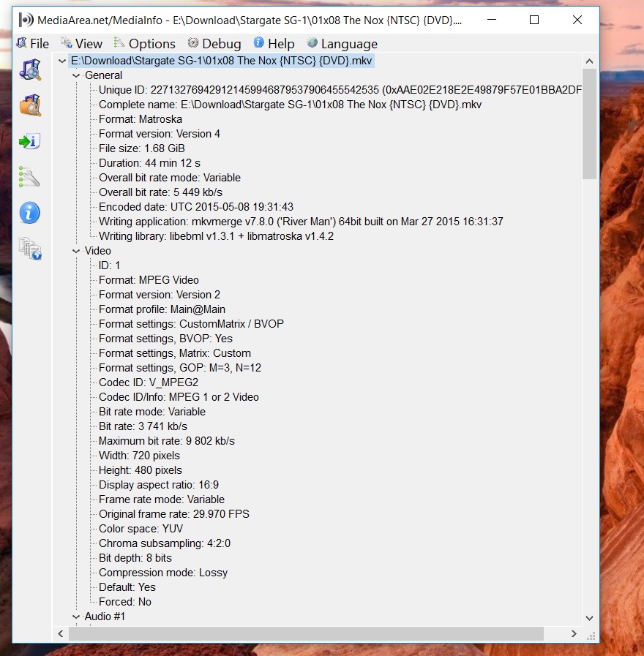This screenshot has height=656, width=644.
Task: Open the View menu
Action: [81, 43]
